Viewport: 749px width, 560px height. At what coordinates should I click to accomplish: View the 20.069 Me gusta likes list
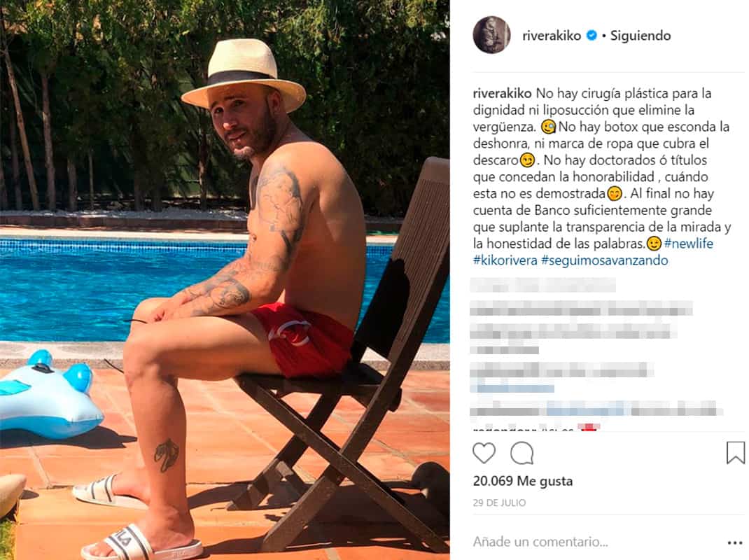click(523, 481)
